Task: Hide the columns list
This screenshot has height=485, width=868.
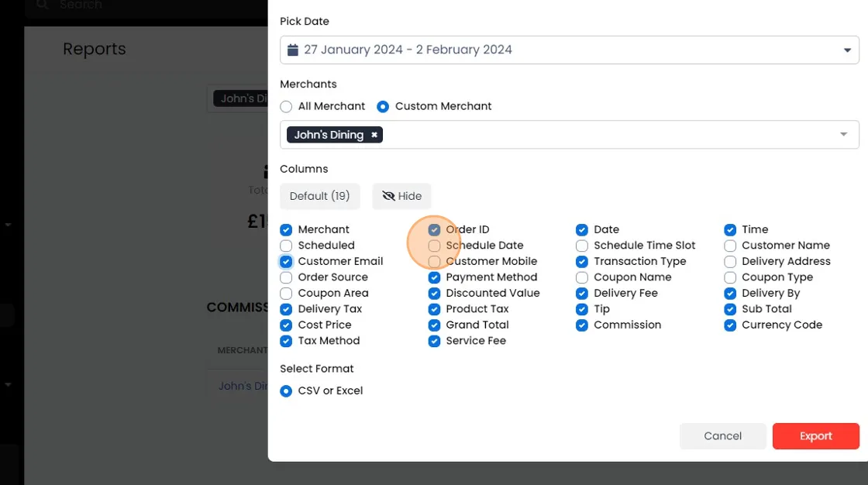Action: tap(402, 196)
